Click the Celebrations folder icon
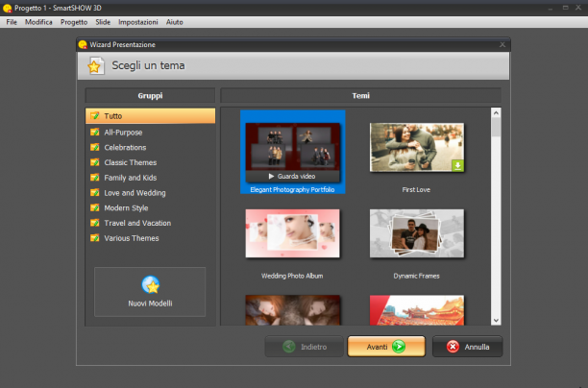The image size is (588, 388). (95, 147)
